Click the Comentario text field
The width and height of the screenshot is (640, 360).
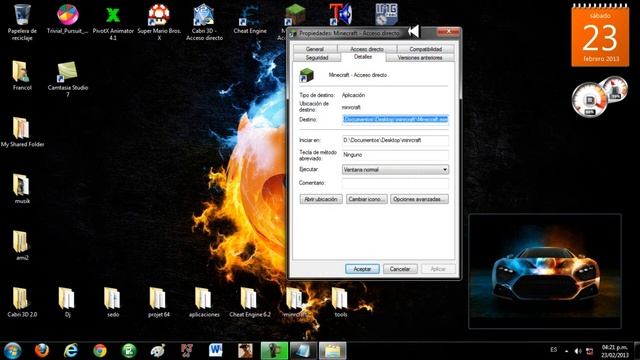click(x=395, y=183)
